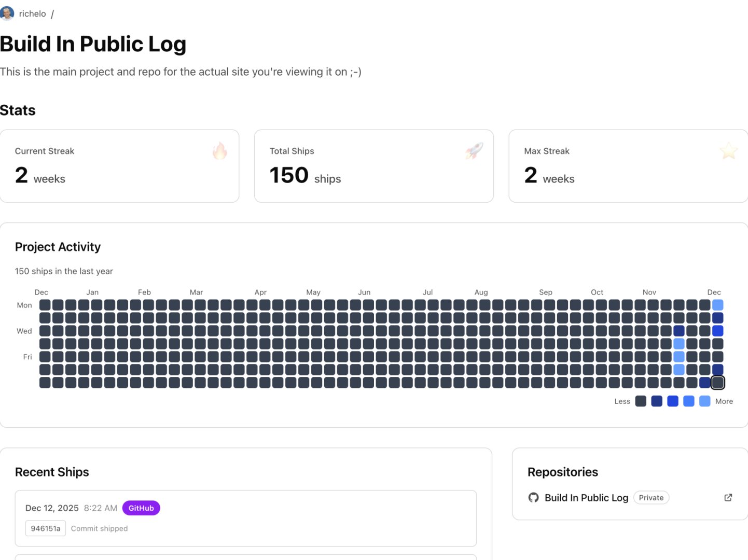Select the light blue Friday cell in late November

(680, 357)
